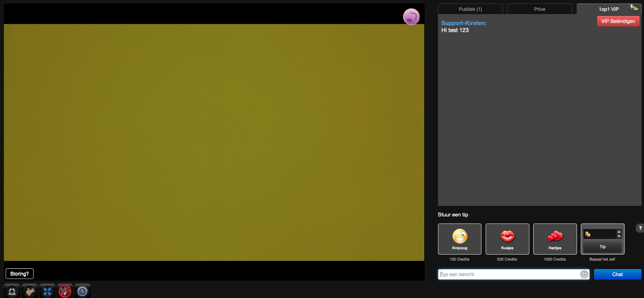The height and width of the screenshot is (298, 644).
Task: Open the question mark help icon
Action: [x=640, y=228]
